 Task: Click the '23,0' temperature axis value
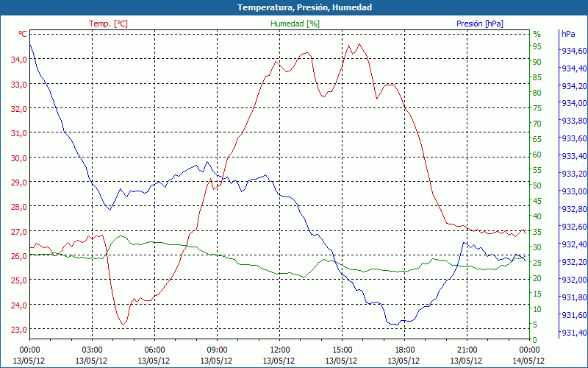(x=20, y=330)
